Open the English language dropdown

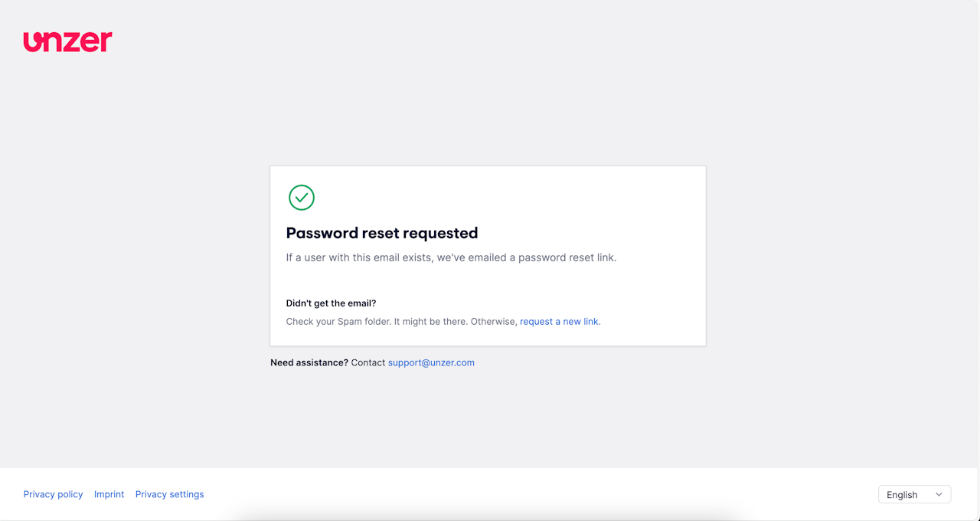(x=914, y=495)
